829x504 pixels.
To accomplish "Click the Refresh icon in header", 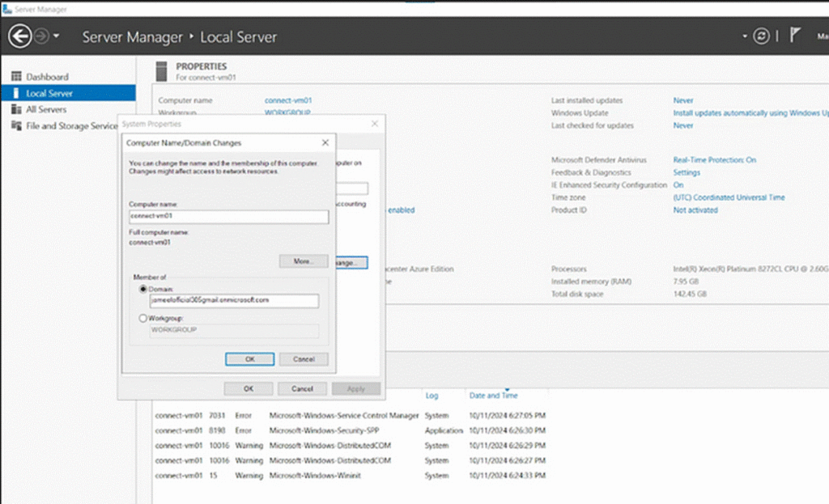I will point(760,36).
